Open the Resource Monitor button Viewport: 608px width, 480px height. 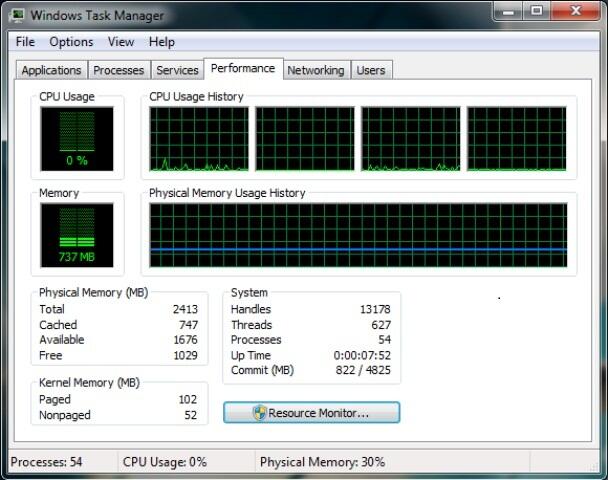(311, 413)
